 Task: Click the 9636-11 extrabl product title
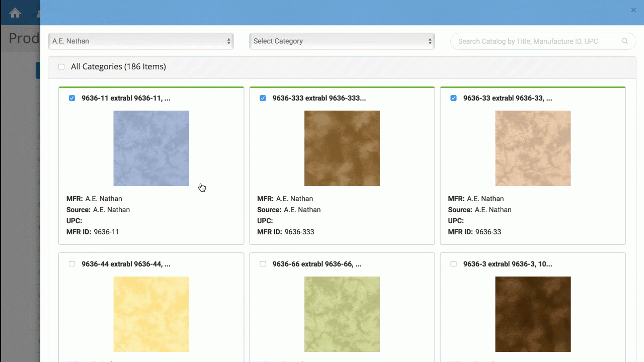[x=126, y=98]
